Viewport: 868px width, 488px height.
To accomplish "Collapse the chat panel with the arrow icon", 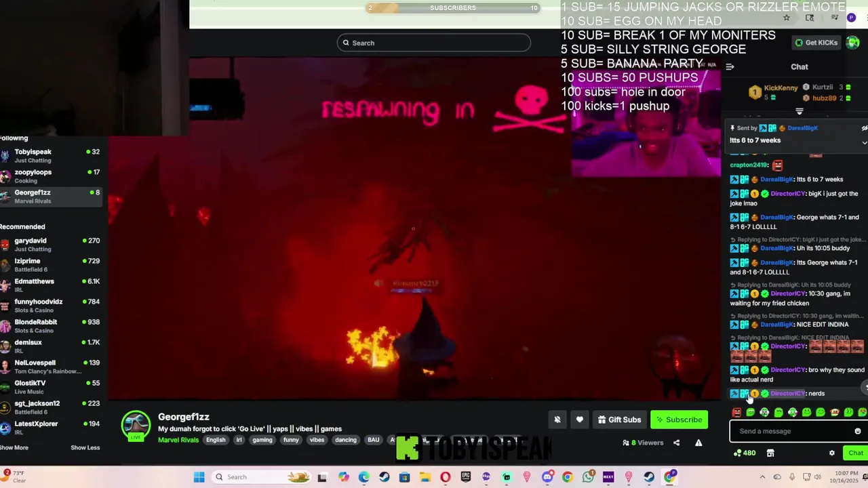I will tap(730, 66).
